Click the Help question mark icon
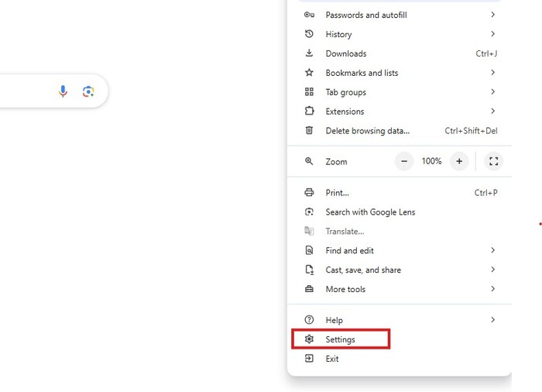The image size is (542, 392). point(309,320)
